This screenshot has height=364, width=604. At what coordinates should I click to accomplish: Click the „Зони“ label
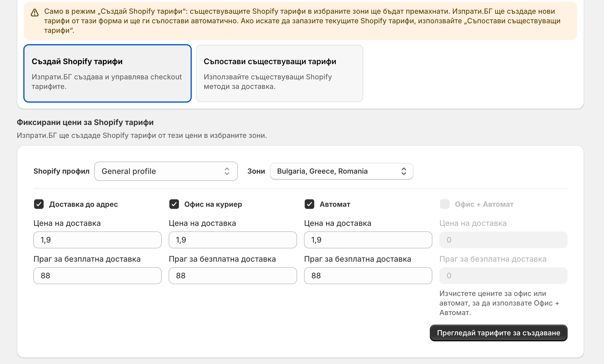click(x=256, y=171)
